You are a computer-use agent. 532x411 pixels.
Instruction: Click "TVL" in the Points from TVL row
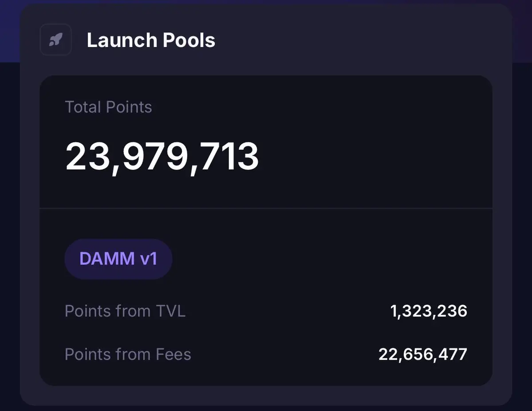(x=171, y=311)
